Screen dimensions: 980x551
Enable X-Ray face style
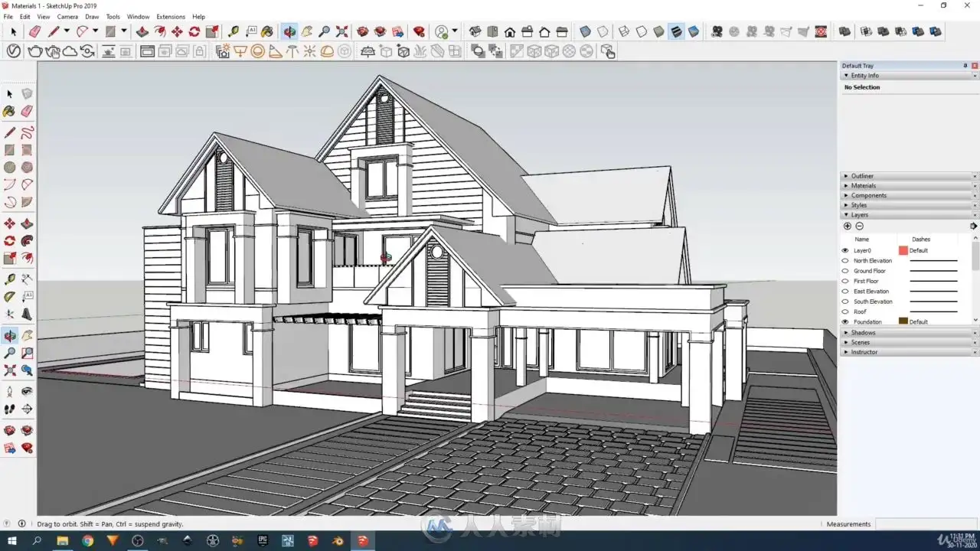click(586, 31)
